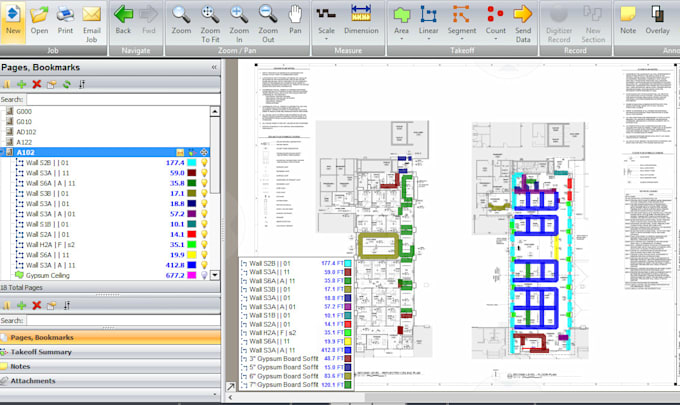Navigate Back with the green arrow
The image size is (680, 405).
pos(123,21)
